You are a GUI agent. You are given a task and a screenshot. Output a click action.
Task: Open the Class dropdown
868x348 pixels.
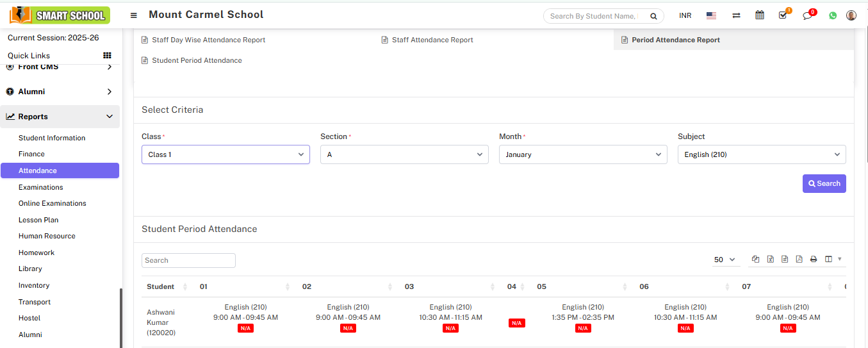tap(225, 154)
